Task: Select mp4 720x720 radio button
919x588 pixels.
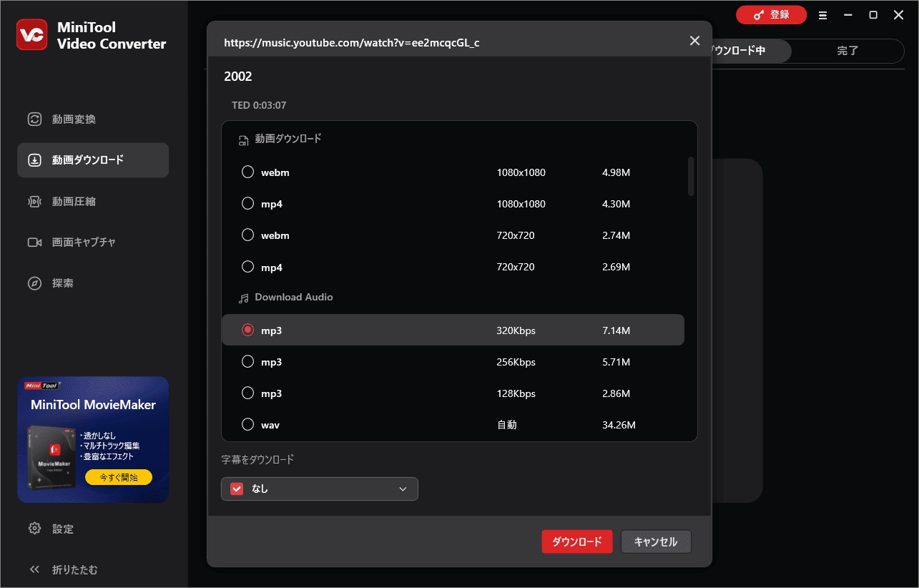Action: tap(247, 266)
